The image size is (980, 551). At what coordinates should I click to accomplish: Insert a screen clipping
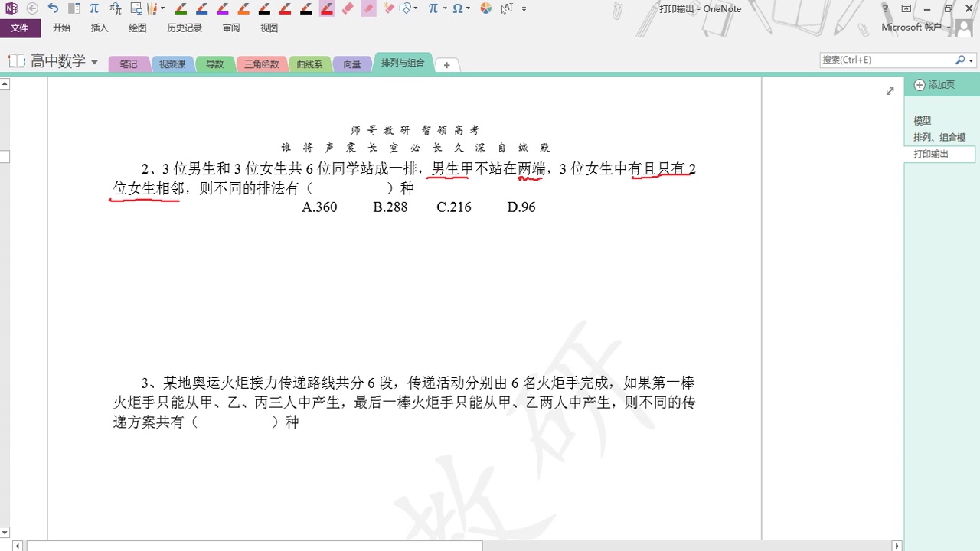tap(136, 8)
